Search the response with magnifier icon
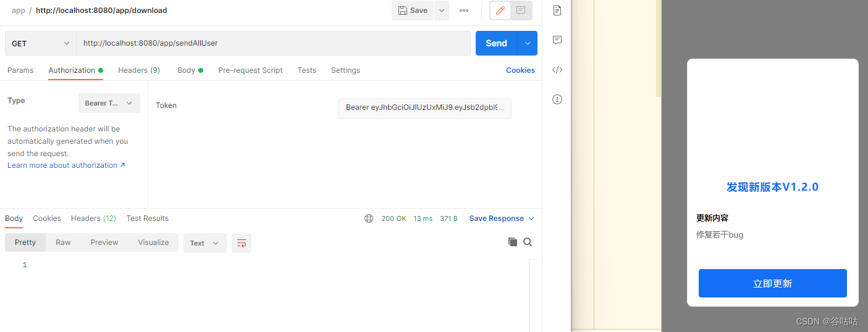Viewport: 868px width, 332px height. (x=528, y=242)
